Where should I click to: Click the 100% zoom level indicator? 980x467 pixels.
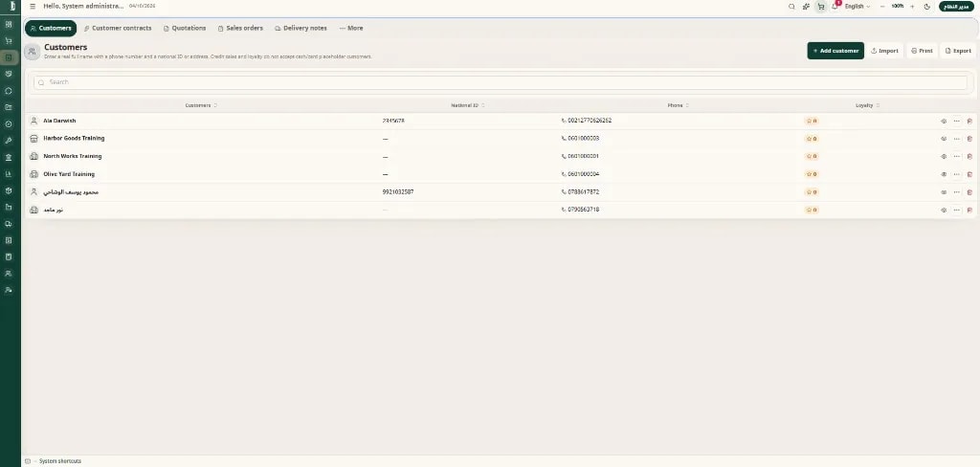(x=898, y=7)
